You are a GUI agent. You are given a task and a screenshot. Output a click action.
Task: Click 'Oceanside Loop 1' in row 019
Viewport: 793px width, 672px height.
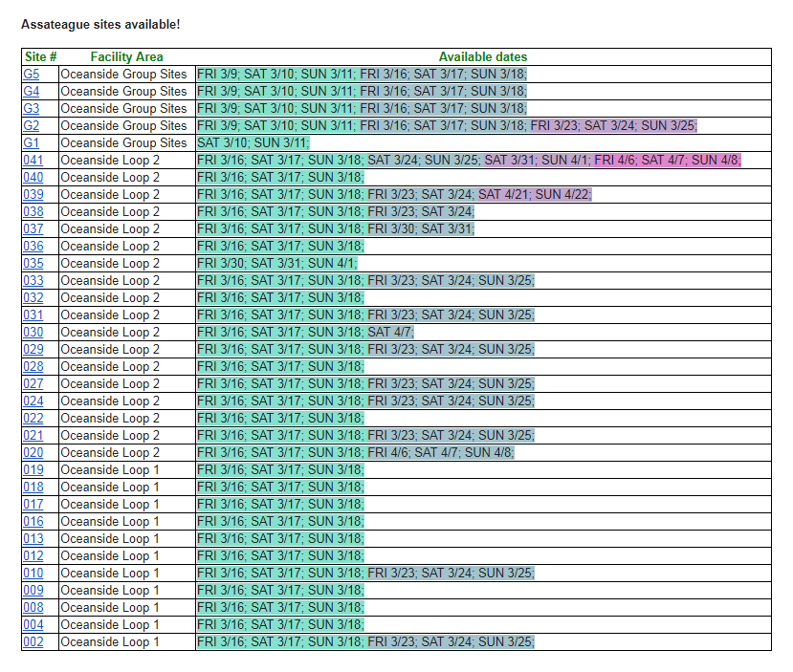pyautogui.click(x=110, y=469)
